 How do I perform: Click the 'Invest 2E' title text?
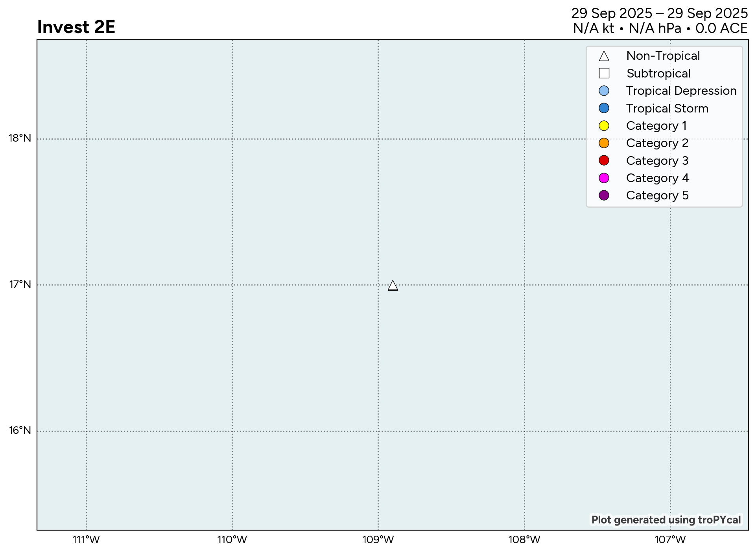tap(76, 27)
